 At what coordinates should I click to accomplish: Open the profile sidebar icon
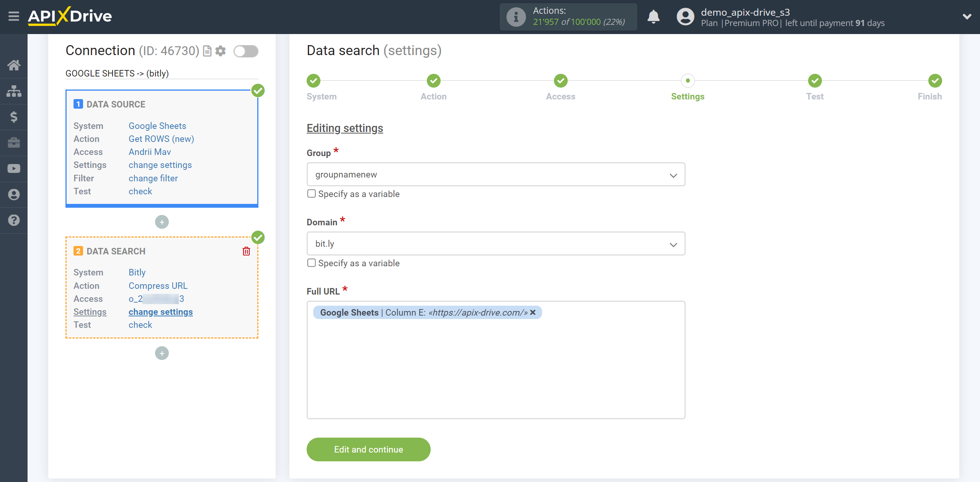coord(14,194)
